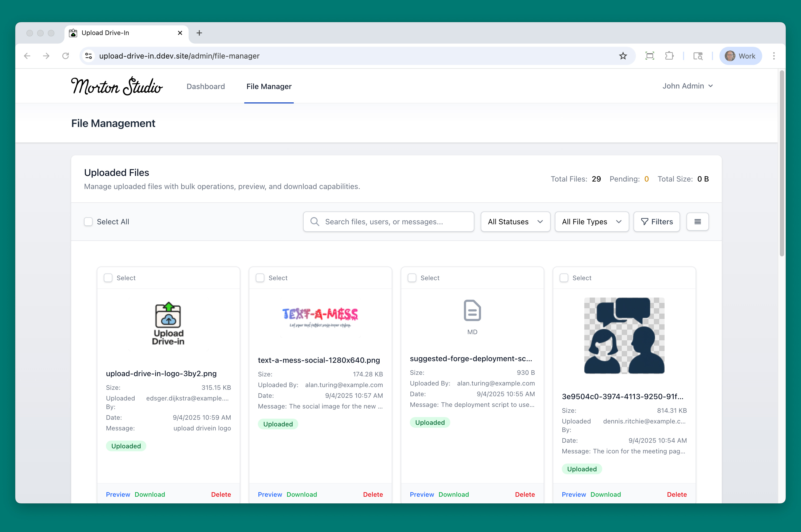Switch to the File Manager tab

point(269,87)
